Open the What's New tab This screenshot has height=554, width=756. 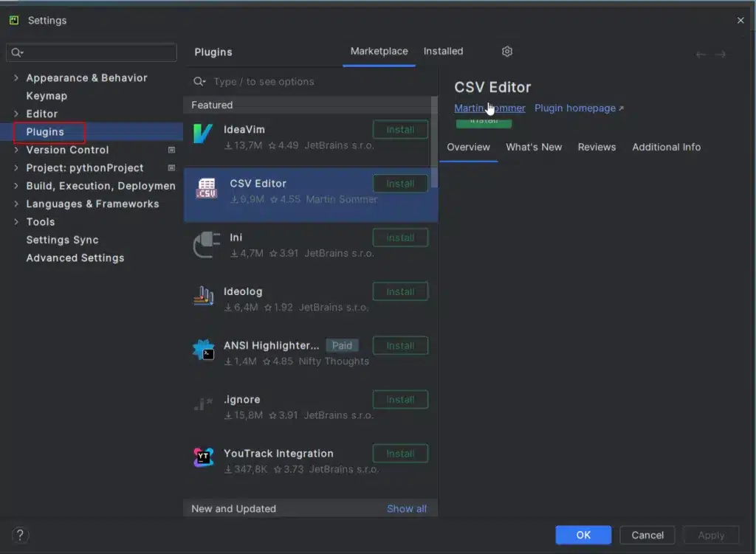point(534,147)
